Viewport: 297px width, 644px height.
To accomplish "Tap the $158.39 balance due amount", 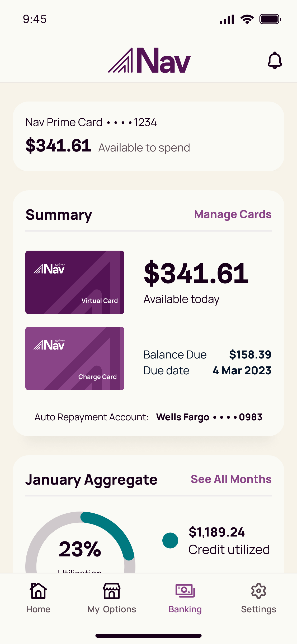I will point(250,355).
